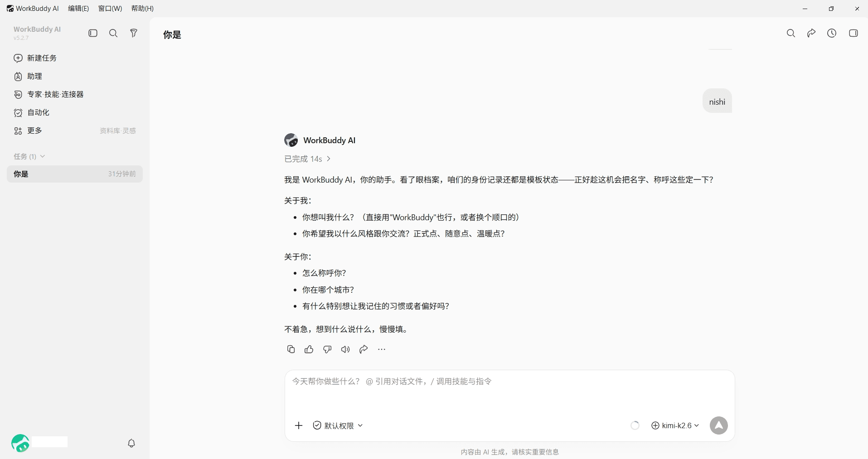Click the 怎么称呼你? bullet line
The image size is (868, 459).
[x=324, y=273]
